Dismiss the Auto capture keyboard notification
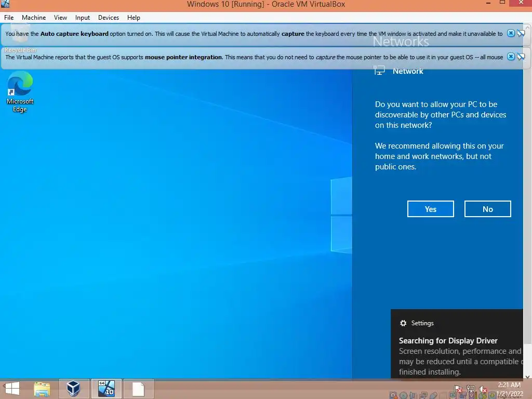The image size is (532, 399). [511, 33]
